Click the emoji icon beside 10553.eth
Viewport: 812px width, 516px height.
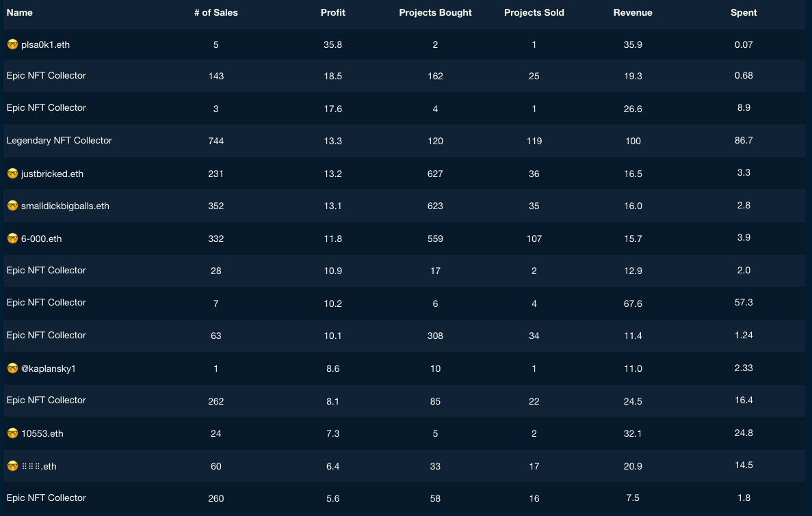12,433
